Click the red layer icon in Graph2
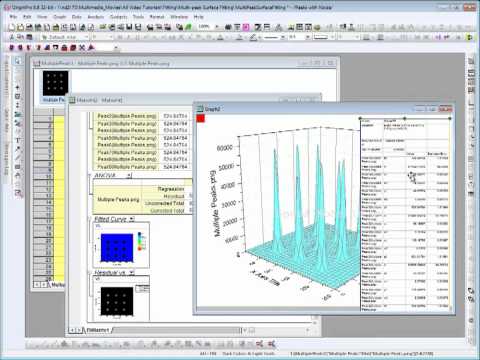 pos(201,118)
